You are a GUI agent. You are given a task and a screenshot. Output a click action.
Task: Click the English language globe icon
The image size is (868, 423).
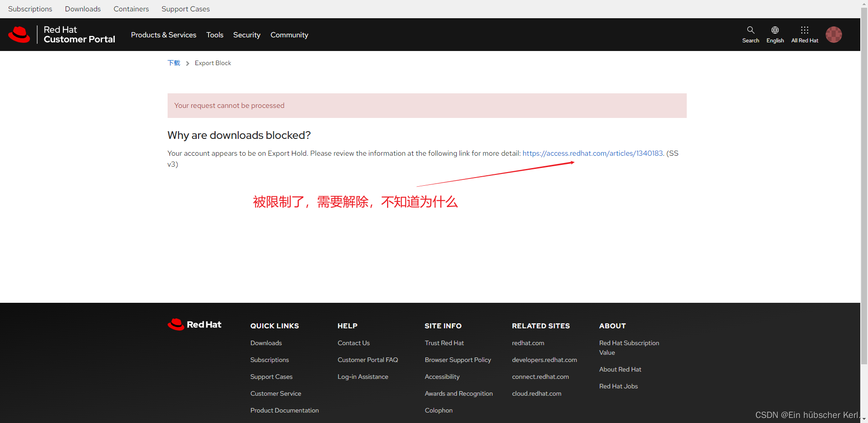[775, 30]
